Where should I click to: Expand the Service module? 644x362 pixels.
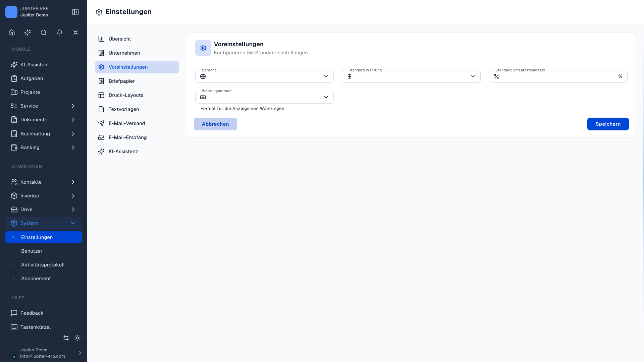(44, 106)
